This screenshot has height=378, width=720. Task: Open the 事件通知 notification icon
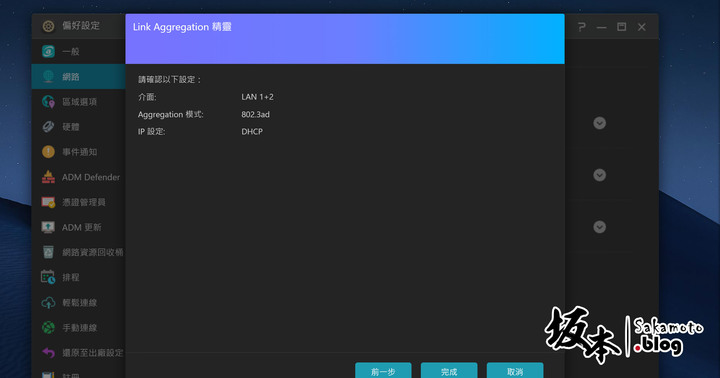tap(48, 152)
